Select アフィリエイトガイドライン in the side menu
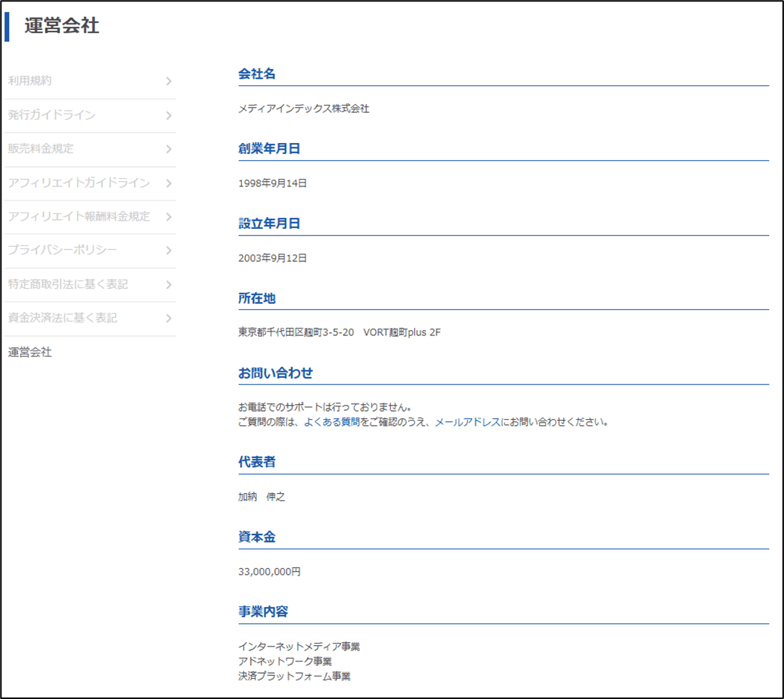Screen dimensions: 784x699 point(90,183)
